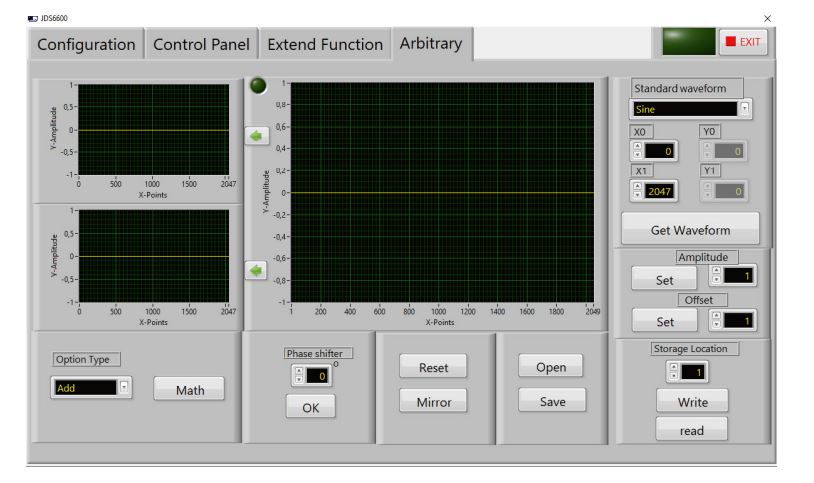Click the Amplitude value input field
Viewport: 814px width, 483px height.
[740, 275]
